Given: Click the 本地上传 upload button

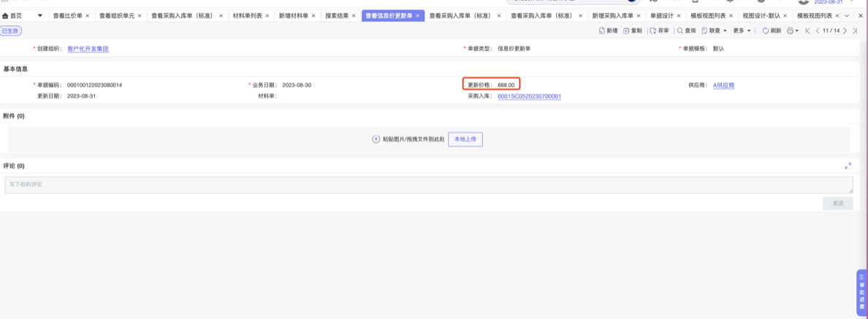Looking at the screenshot, I should (x=465, y=139).
